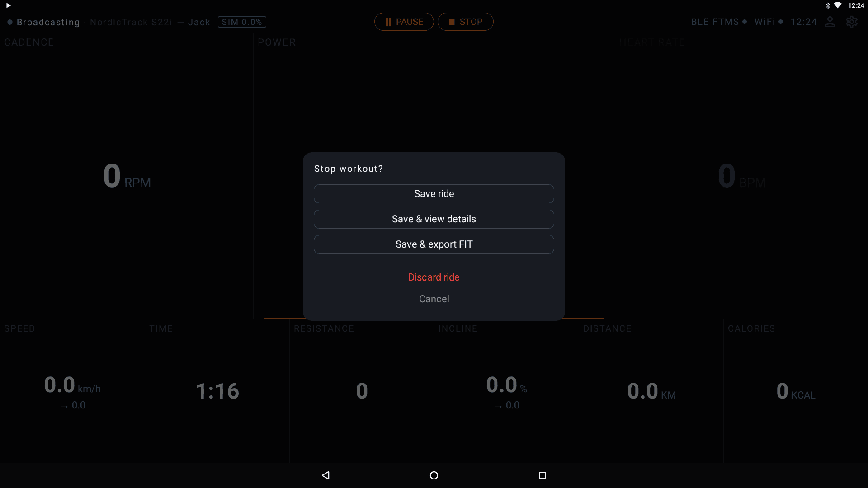Tap the play triangle in the top-left corner
The height and width of the screenshot is (488, 868).
coord(7,6)
